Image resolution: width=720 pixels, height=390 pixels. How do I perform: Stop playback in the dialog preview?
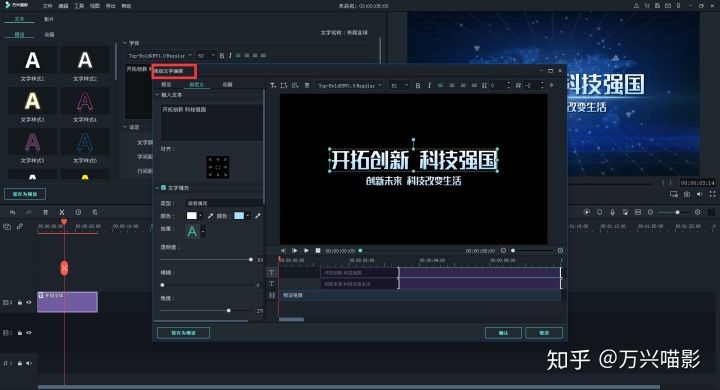pyautogui.click(x=318, y=251)
